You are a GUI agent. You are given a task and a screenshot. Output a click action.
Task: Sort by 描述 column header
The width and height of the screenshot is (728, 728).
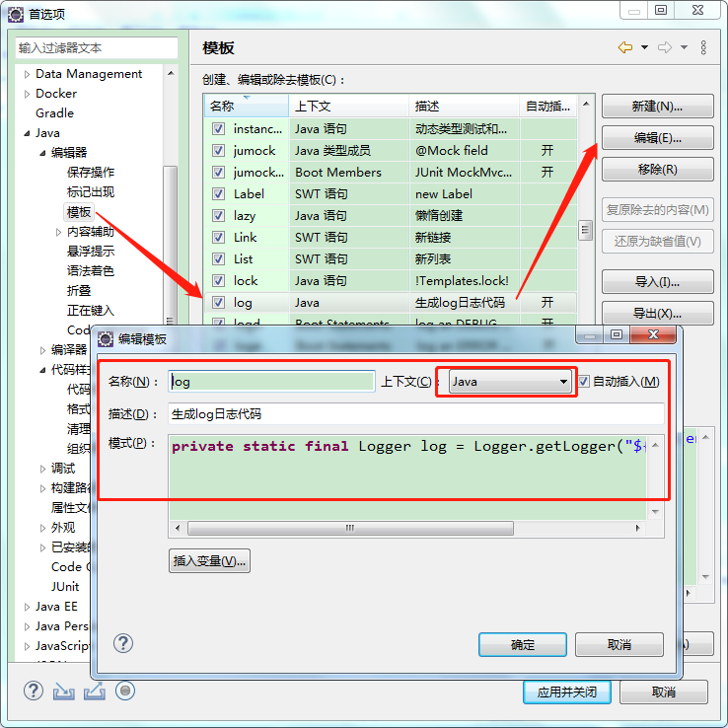pos(464,106)
